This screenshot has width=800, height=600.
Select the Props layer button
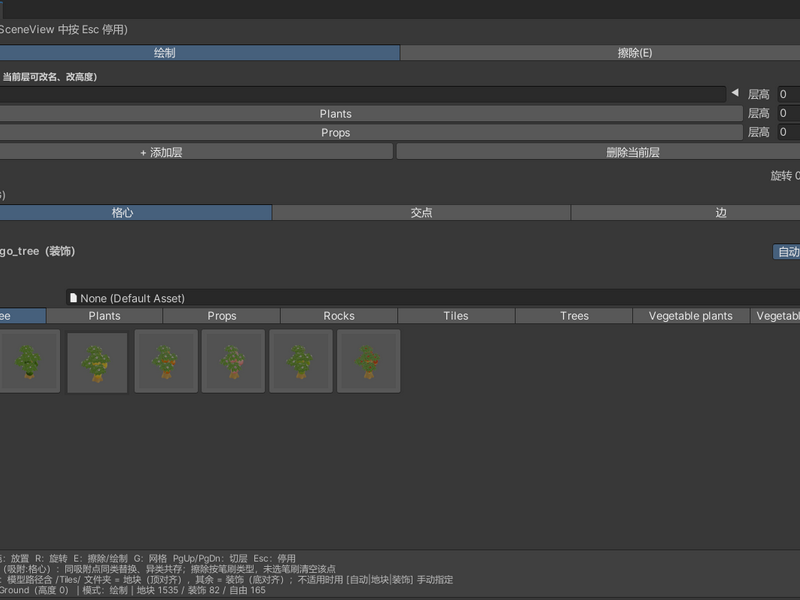(x=371, y=133)
